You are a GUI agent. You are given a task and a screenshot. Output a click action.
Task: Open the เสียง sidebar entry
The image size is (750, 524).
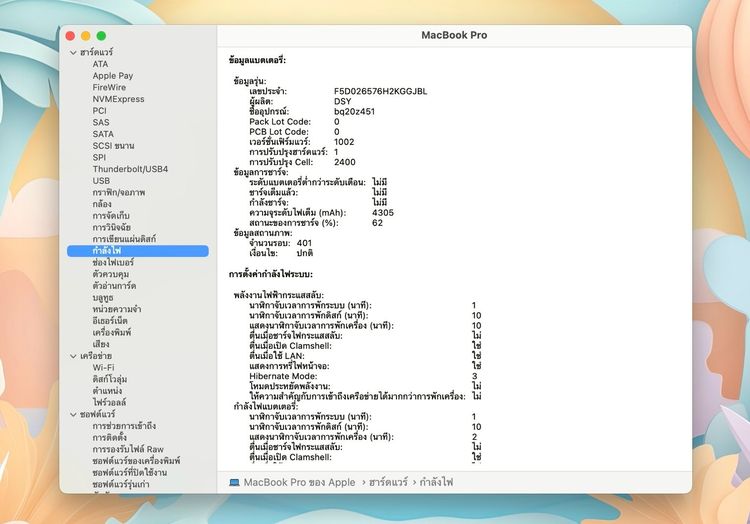coord(101,344)
